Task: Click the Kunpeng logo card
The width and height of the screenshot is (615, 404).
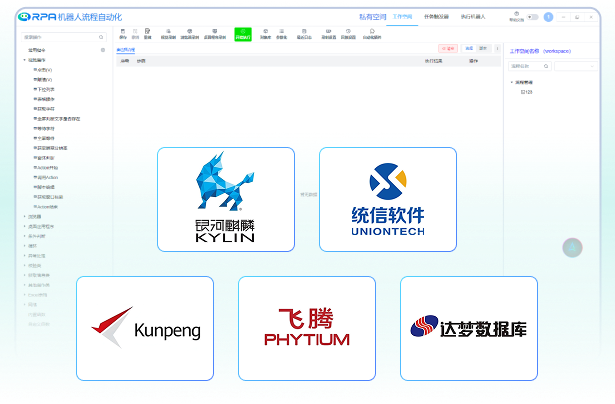Action: point(145,328)
